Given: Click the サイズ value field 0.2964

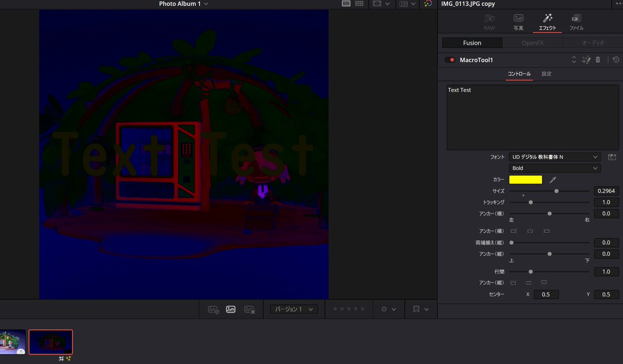Looking at the screenshot, I should [x=606, y=191].
